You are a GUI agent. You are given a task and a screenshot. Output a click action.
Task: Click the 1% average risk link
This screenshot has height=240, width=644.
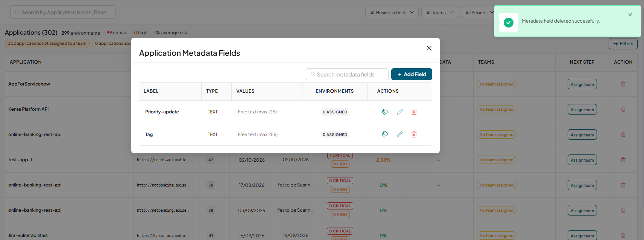tap(170, 33)
